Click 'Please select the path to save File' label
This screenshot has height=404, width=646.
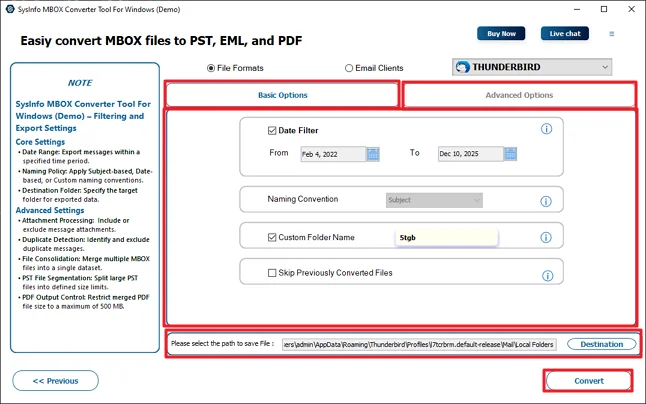(x=222, y=343)
